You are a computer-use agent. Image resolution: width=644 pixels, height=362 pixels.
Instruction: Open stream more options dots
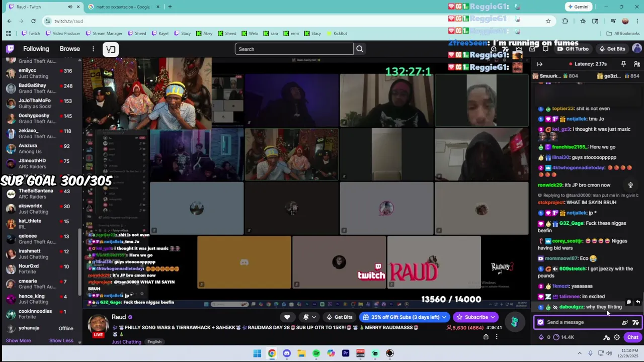pos(497,337)
